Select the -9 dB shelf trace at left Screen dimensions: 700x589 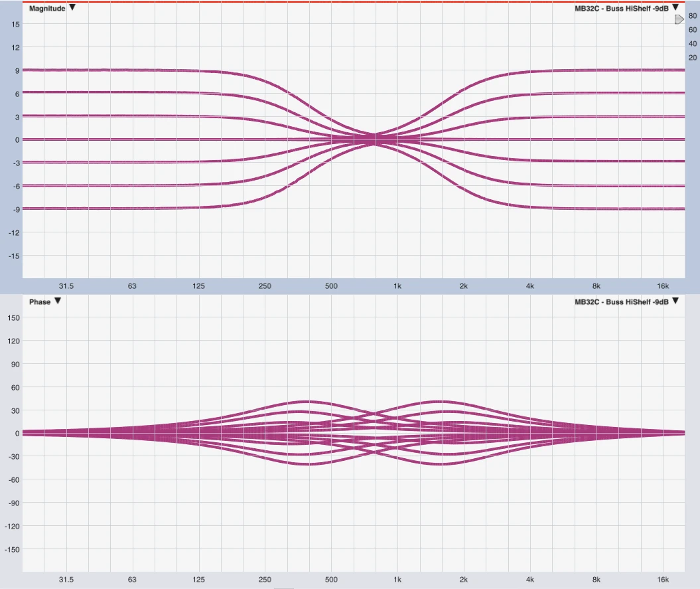click(x=100, y=209)
